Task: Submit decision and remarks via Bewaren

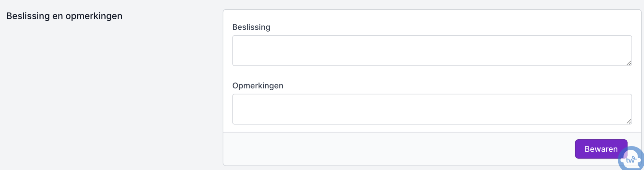Action: 601,149
